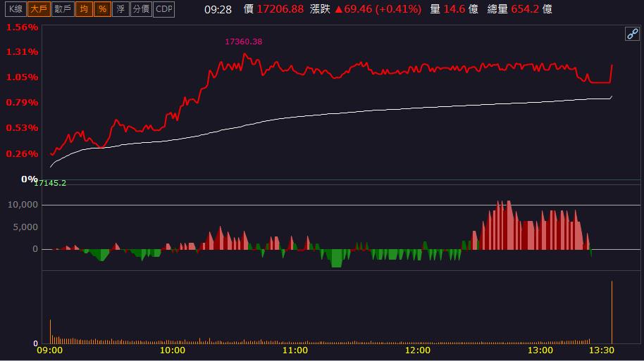Click the 13:00 time axis label
Image resolution: width=644 pixels, height=361 pixels.
[540, 350]
